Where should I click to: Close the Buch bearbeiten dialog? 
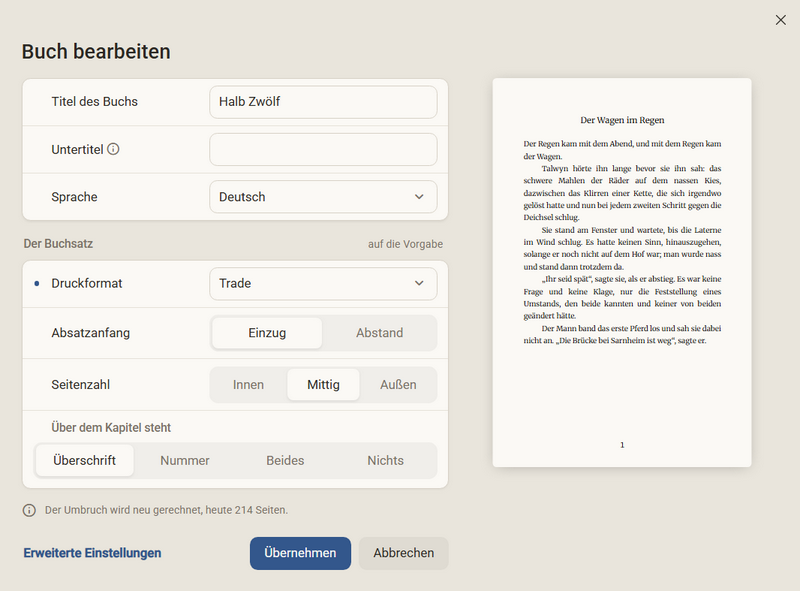(780, 20)
